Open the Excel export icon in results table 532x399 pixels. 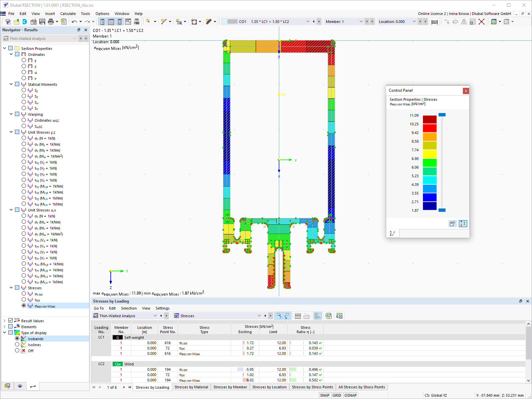click(329, 316)
